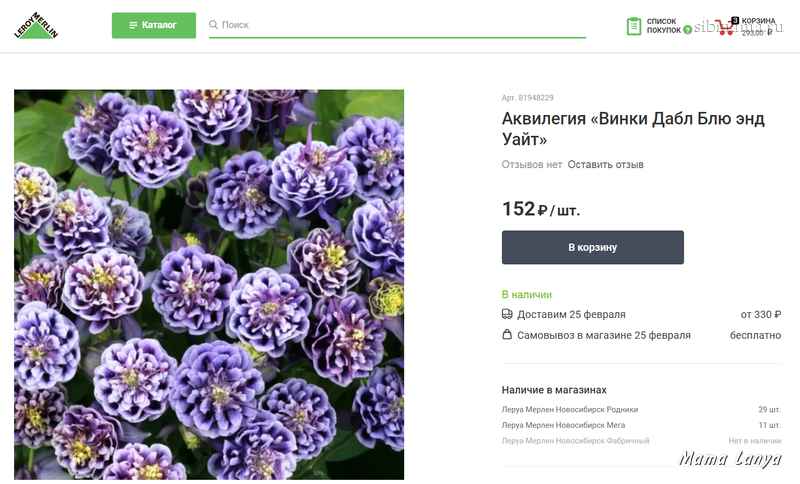Open Леруа Мерлен Новосибирск Мега store

(564, 425)
